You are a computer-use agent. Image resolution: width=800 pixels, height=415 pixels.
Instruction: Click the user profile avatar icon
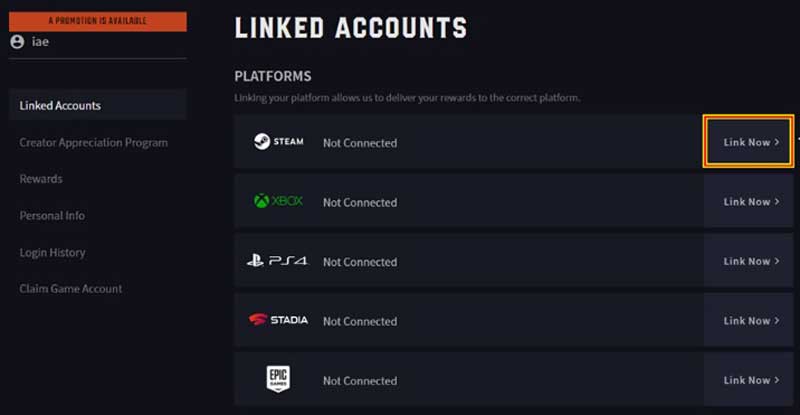[17, 42]
